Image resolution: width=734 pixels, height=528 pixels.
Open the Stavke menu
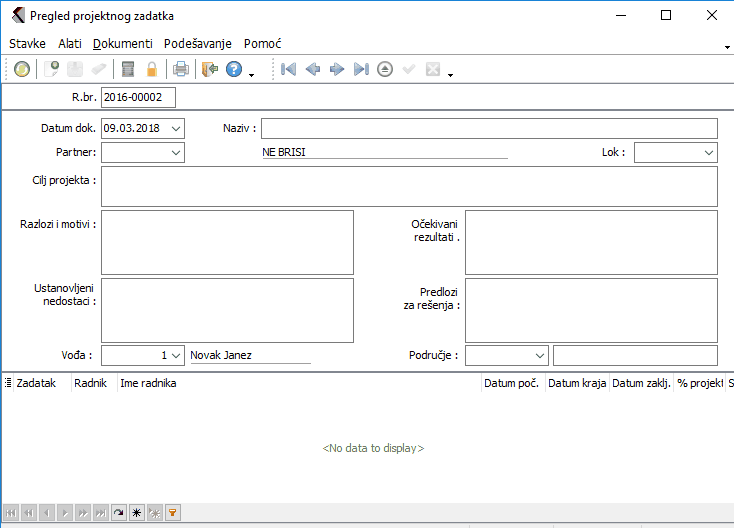coord(27,44)
